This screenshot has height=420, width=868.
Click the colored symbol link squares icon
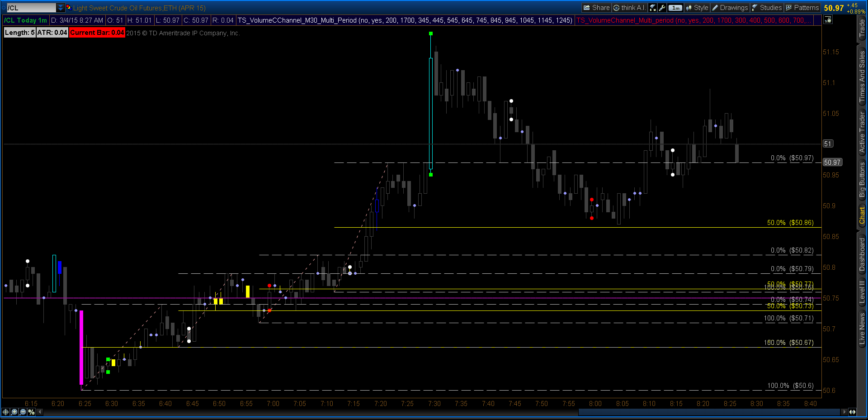point(69,8)
